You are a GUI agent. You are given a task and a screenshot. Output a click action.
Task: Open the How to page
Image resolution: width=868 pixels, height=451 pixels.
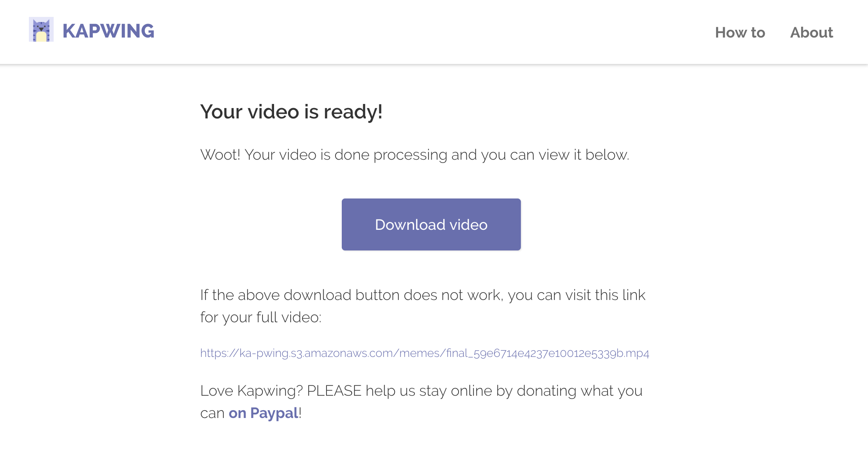click(740, 33)
